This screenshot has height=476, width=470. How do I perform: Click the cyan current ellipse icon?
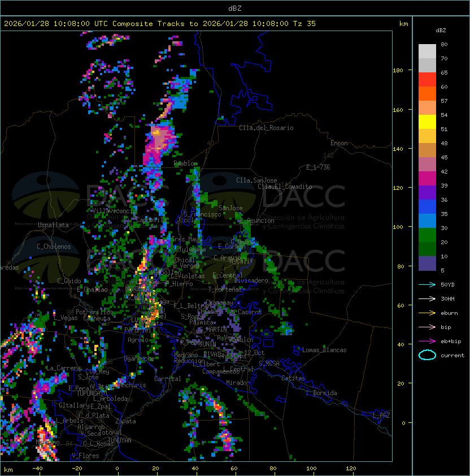point(427,355)
